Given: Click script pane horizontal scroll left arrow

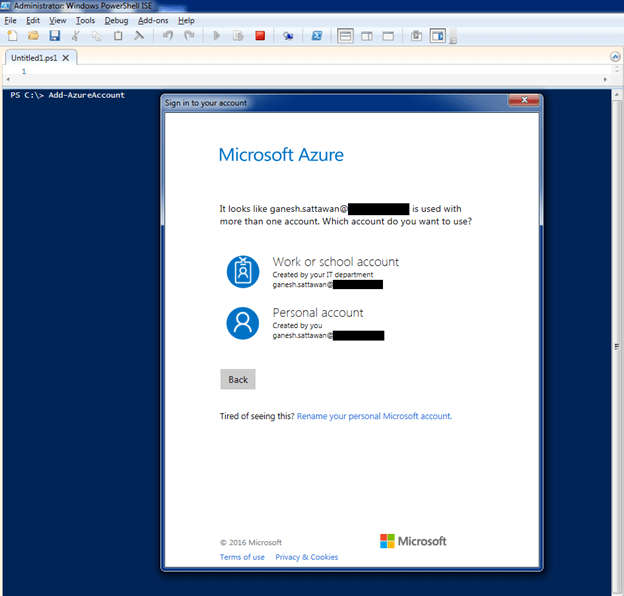Looking at the screenshot, I should coord(8,79).
